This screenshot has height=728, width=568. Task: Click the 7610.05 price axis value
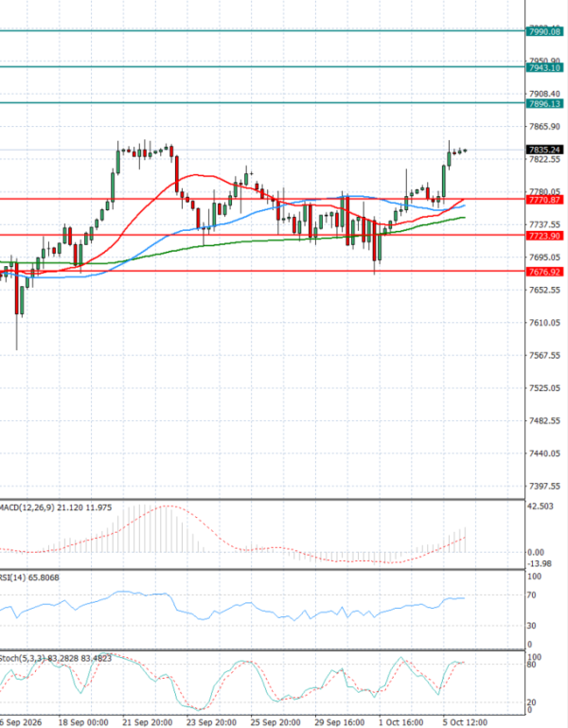tap(544, 323)
